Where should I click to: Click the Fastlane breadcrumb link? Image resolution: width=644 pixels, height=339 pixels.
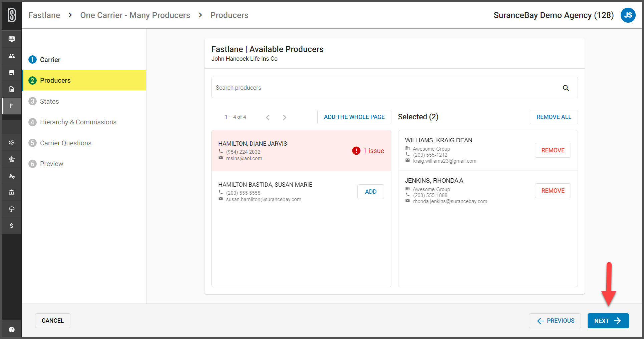click(44, 15)
